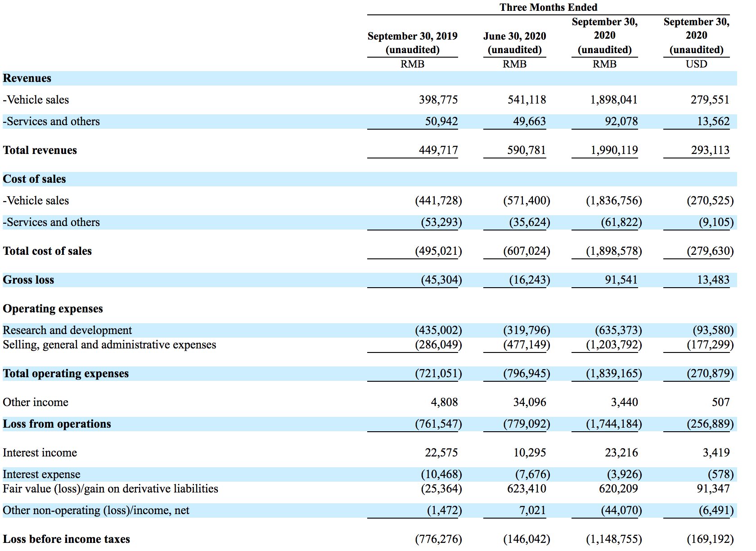The image size is (756, 551).
Task: Select the 623,410 fair value gain figure
Action: pos(526,488)
